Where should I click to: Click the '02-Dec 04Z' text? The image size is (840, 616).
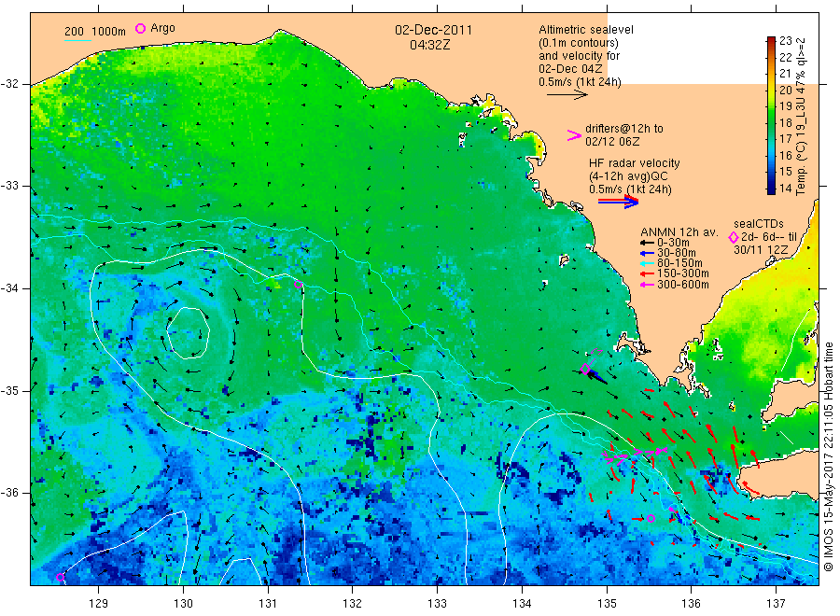coord(570,69)
